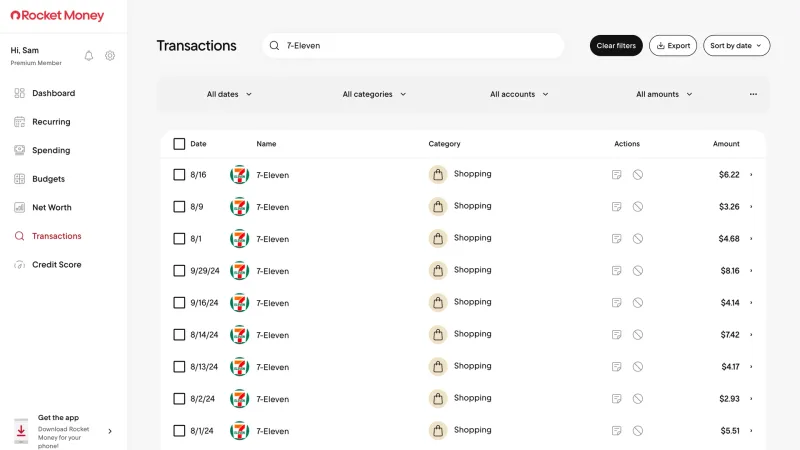Open notifications bell icon

(89, 56)
